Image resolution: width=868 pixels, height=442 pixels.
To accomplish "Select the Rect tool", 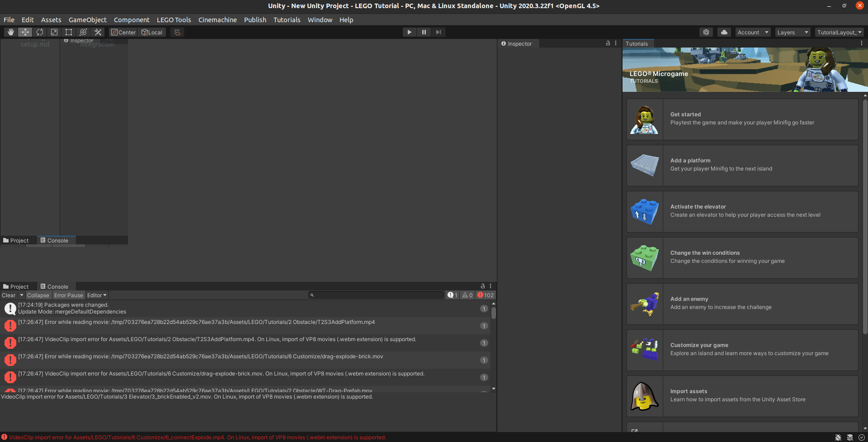I will tap(69, 32).
